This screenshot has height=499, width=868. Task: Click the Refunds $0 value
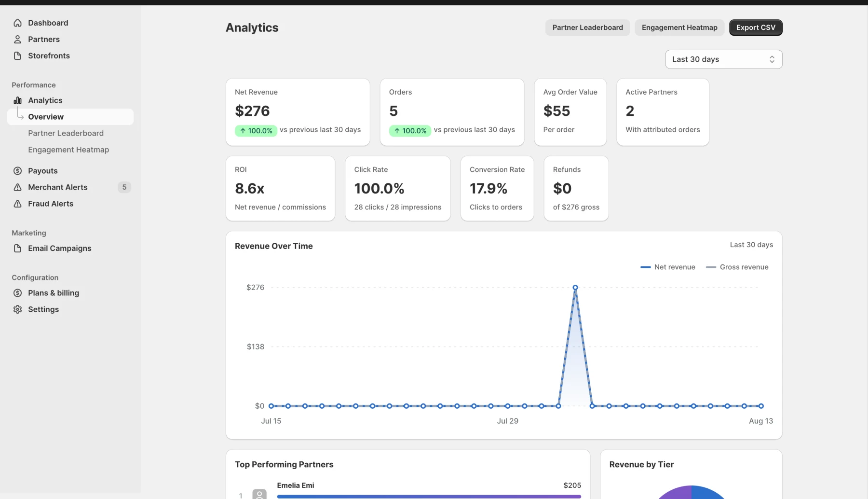[562, 188]
